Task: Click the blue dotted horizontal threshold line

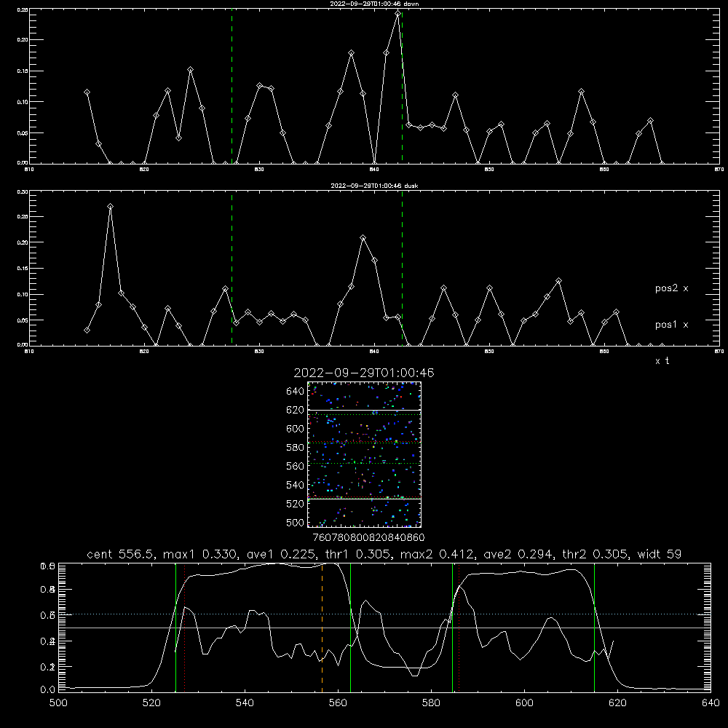Action: (x=385, y=614)
